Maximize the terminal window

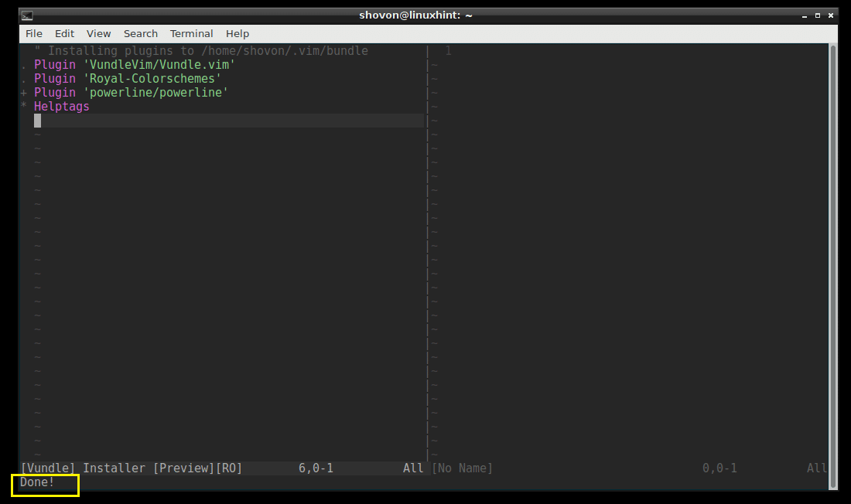coord(818,15)
